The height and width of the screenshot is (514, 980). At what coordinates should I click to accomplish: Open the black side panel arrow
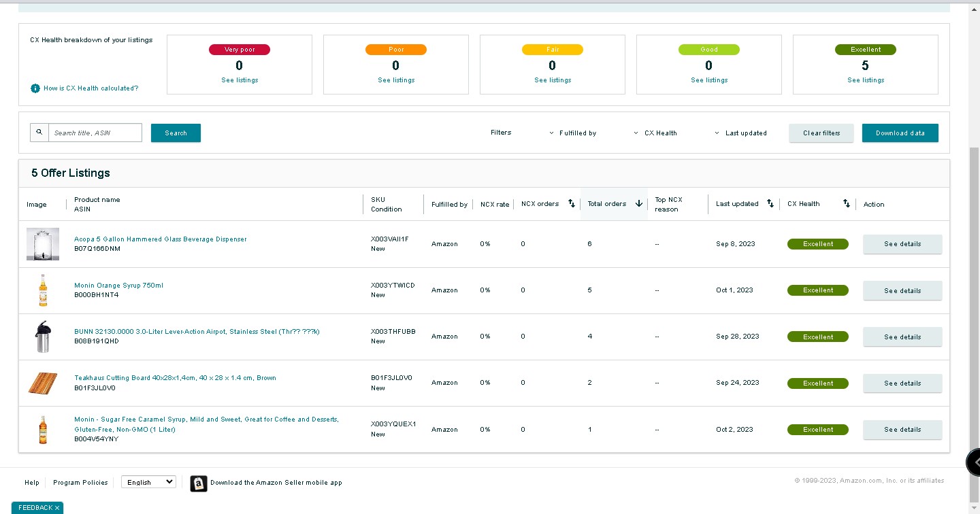pos(974,462)
